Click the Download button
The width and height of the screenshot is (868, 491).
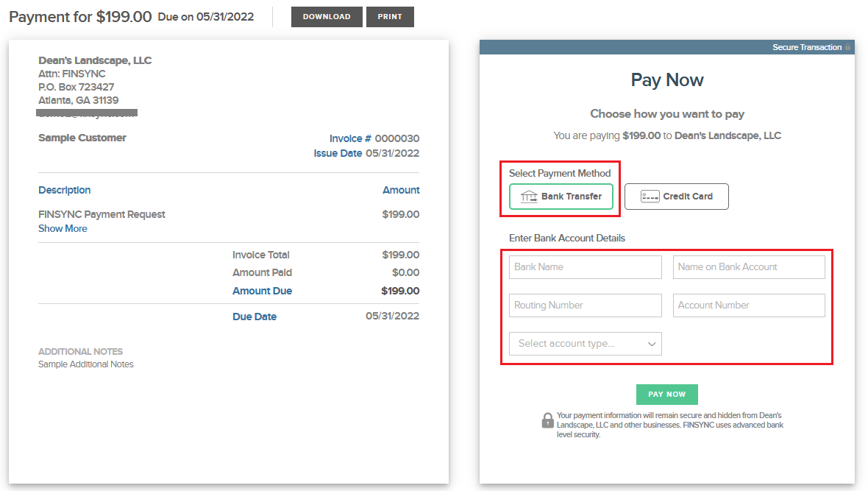tap(327, 17)
